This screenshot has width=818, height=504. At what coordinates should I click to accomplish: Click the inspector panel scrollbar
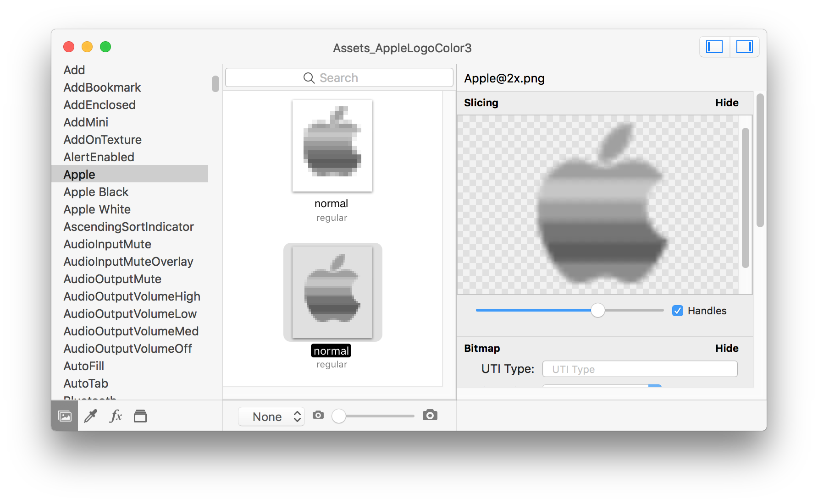pyautogui.click(x=760, y=160)
